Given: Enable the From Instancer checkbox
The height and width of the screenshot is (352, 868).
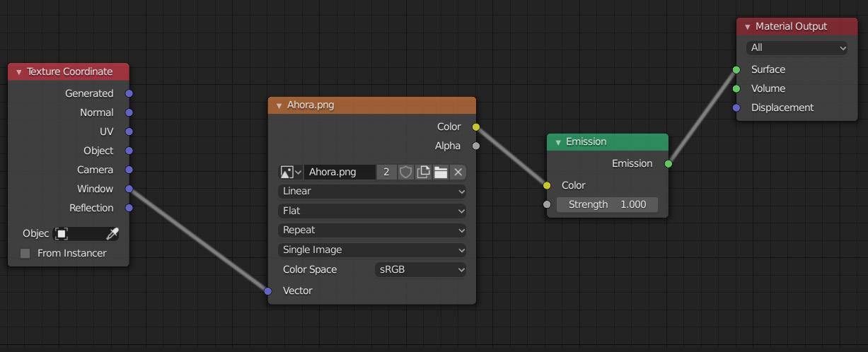Looking at the screenshot, I should coord(25,253).
